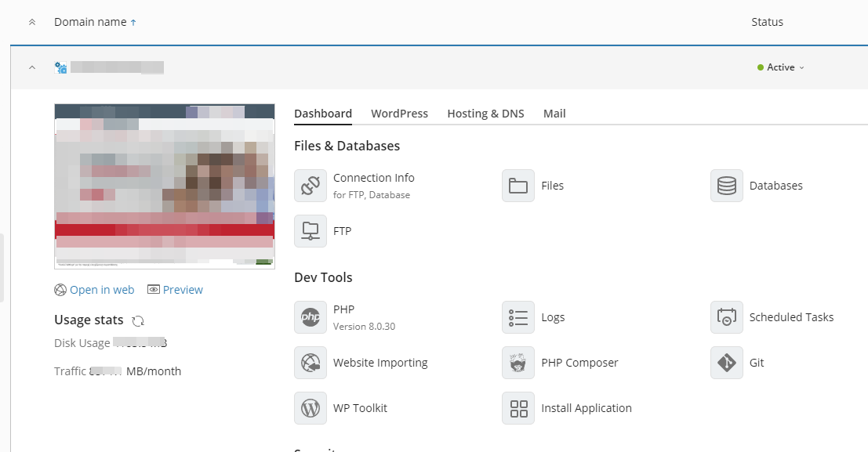Click the Databases label
Screen dimensions: 868x452
(775, 186)
